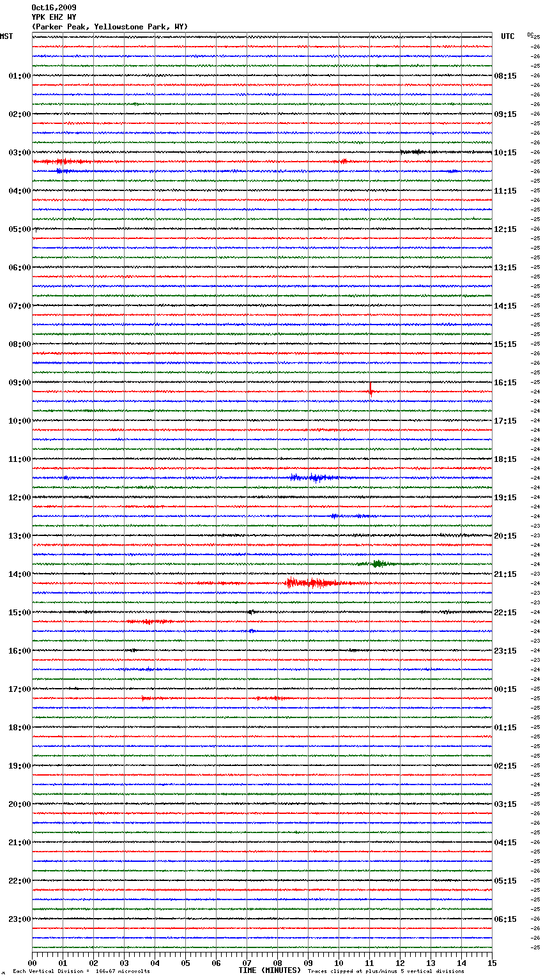Click the Traces clipped footer note
This screenshot has width=543, height=980.
click(x=386, y=971)
